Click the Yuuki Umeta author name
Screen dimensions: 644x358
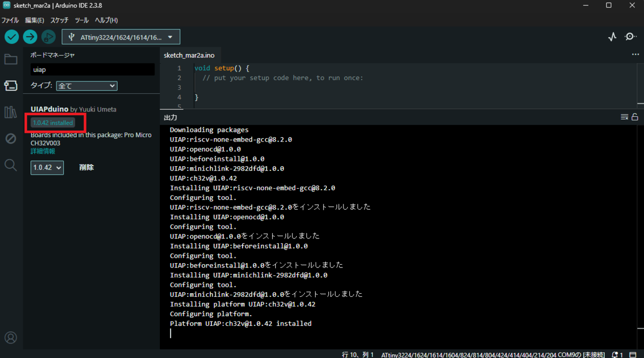pyautogui.click(x=98, y=109)
